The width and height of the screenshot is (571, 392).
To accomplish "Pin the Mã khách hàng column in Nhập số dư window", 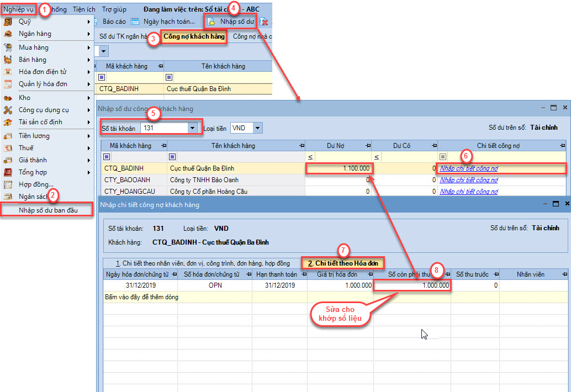I will [163, 146].
